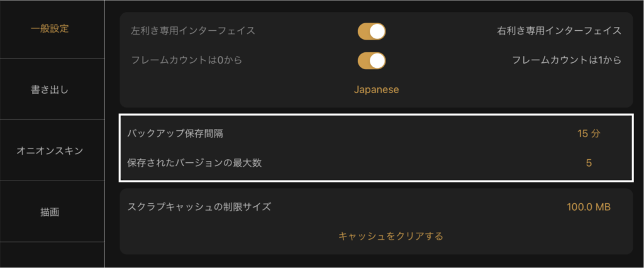Choose 右利き専用インターフェイス option label
Screen dimensions: 644x268
pyautogui.click(x=559, y=31)
